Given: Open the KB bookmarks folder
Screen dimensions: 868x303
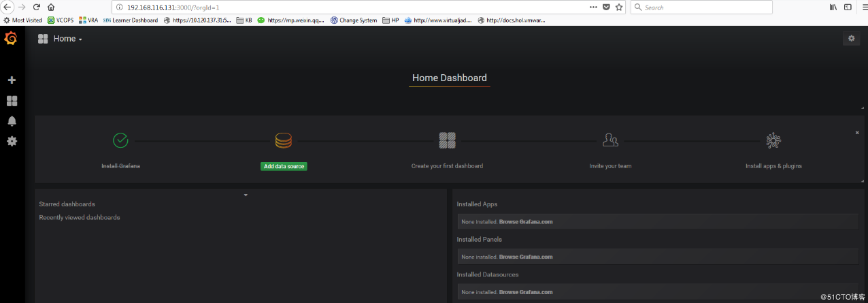Looking at the screenshot, I should [244, 20].
